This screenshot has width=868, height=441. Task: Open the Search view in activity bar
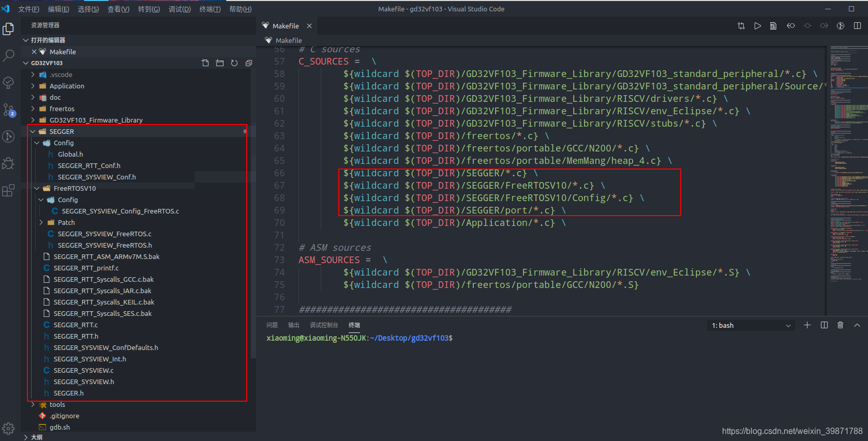(x=8, y=55)
